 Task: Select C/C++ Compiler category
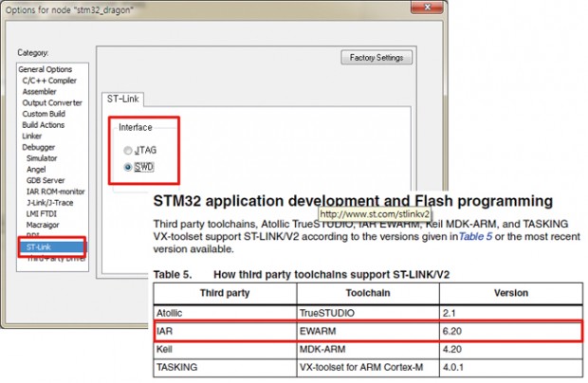(49, 81)
